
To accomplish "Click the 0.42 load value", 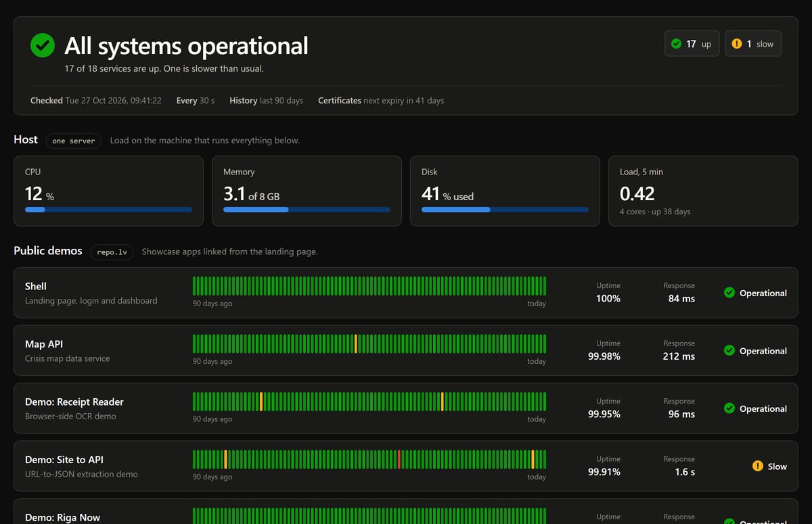I will (x=637, y=194).
